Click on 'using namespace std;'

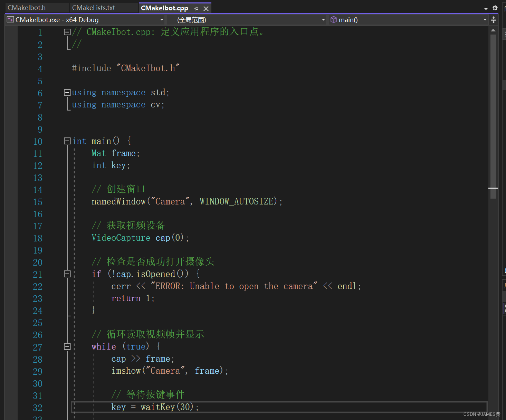(121, 93)
